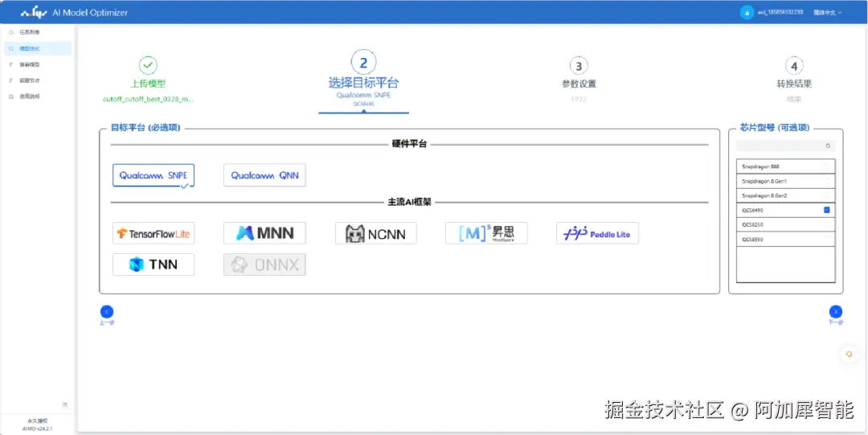The image size is (868, 435).
Task: Click the step 2 选择目标平台 circle
Action: click(x=363, y=64)
